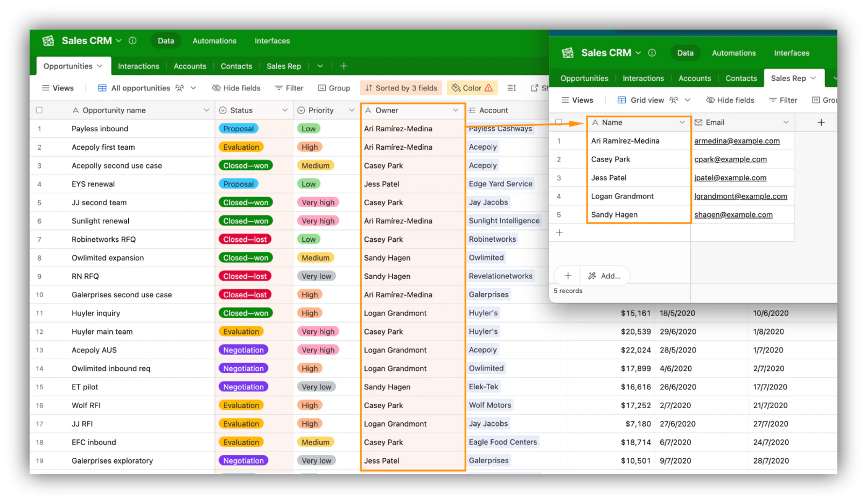Image resolution: width=867 pixels, height=504 pixels.
Task: Click the plus icon to add a table in left window
Action: (344, 66)
